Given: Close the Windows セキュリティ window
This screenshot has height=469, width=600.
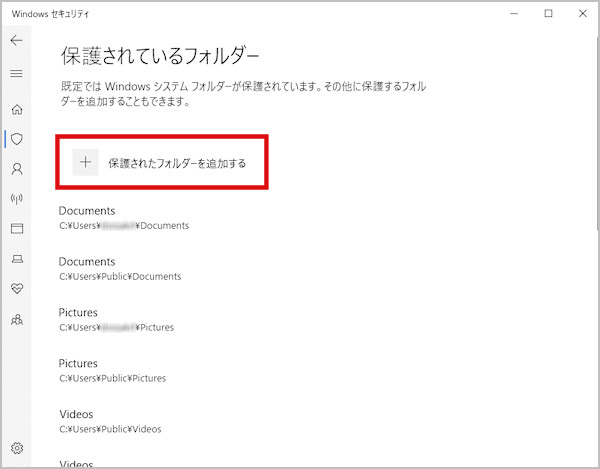Looking at the screenshot, I should [x=582, y=13].
